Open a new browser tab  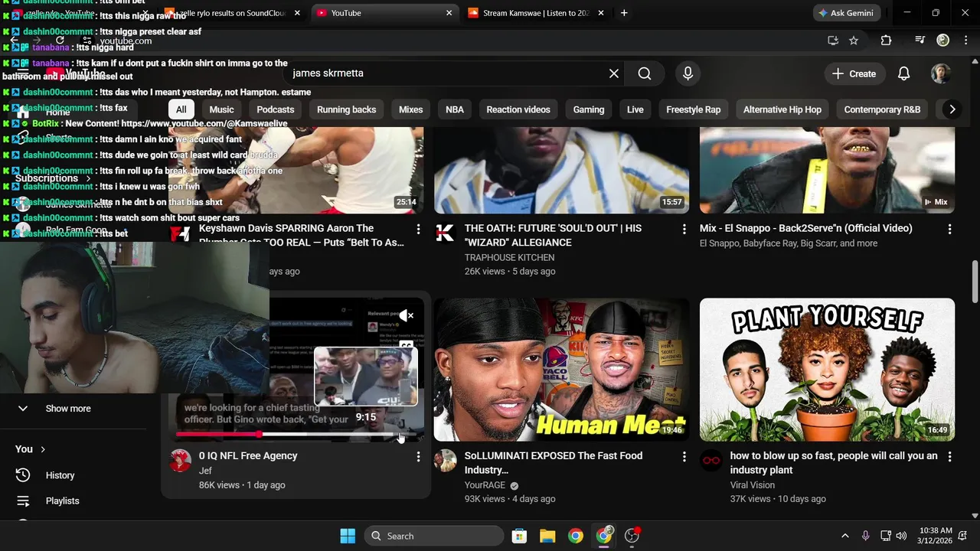(624, 13)
